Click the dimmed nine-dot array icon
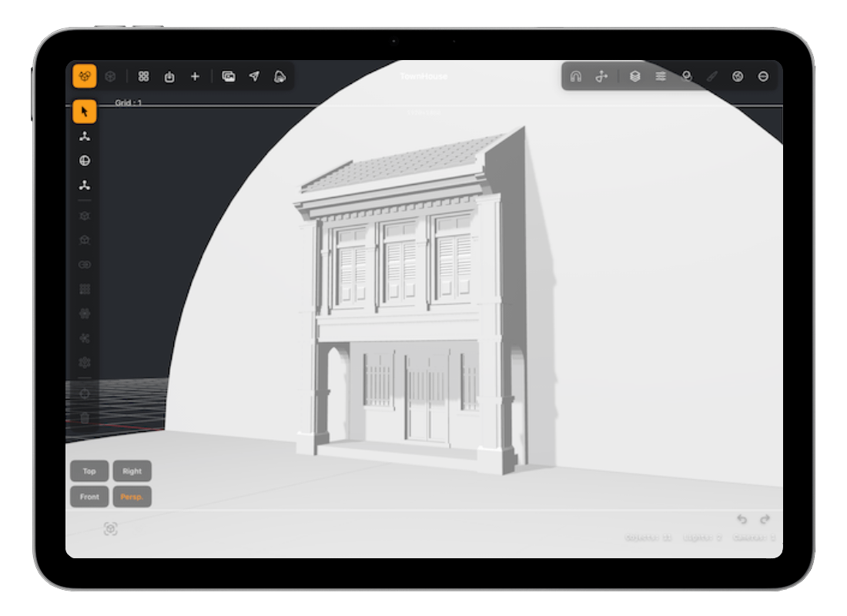Screen dimensions: 847x616 [x=84, y=289]
